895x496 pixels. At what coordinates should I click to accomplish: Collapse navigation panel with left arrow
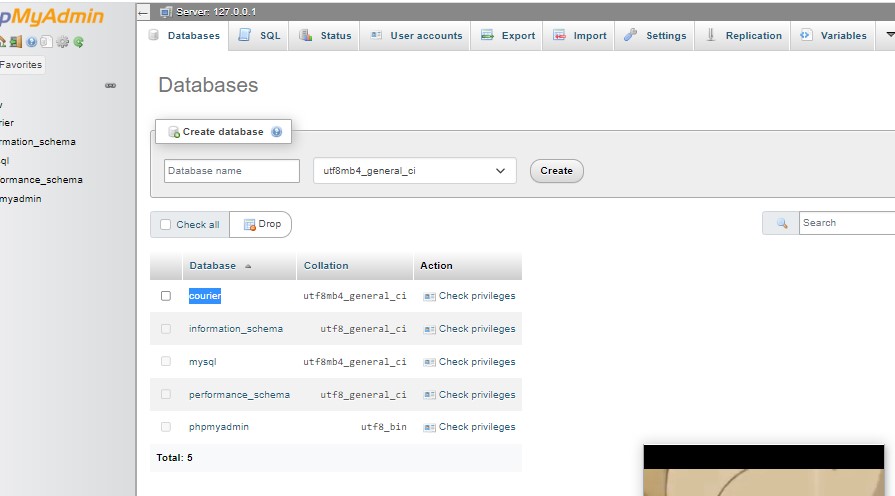(x=143, y=12)
